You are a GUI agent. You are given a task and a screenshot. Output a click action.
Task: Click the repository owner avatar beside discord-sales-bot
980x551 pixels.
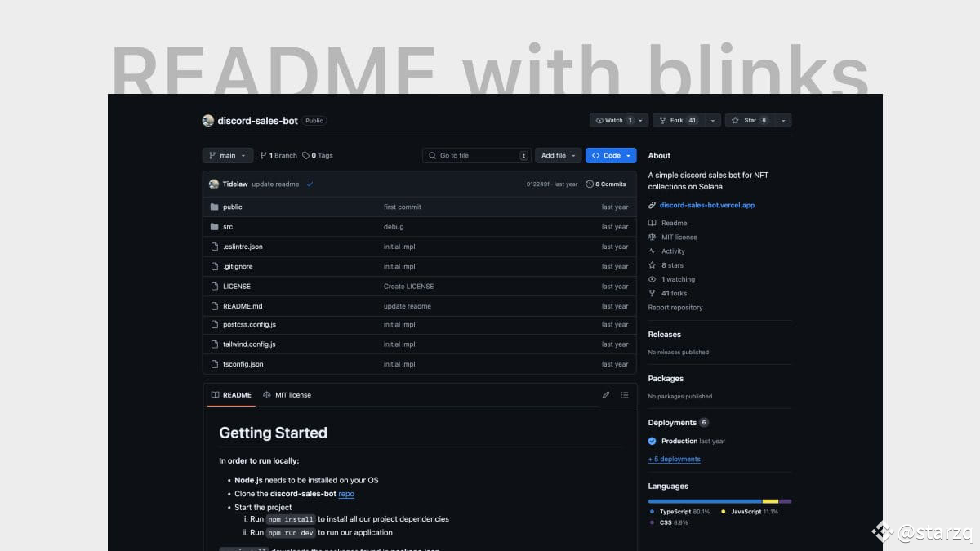pyautogui.click(x=208, y=120)
